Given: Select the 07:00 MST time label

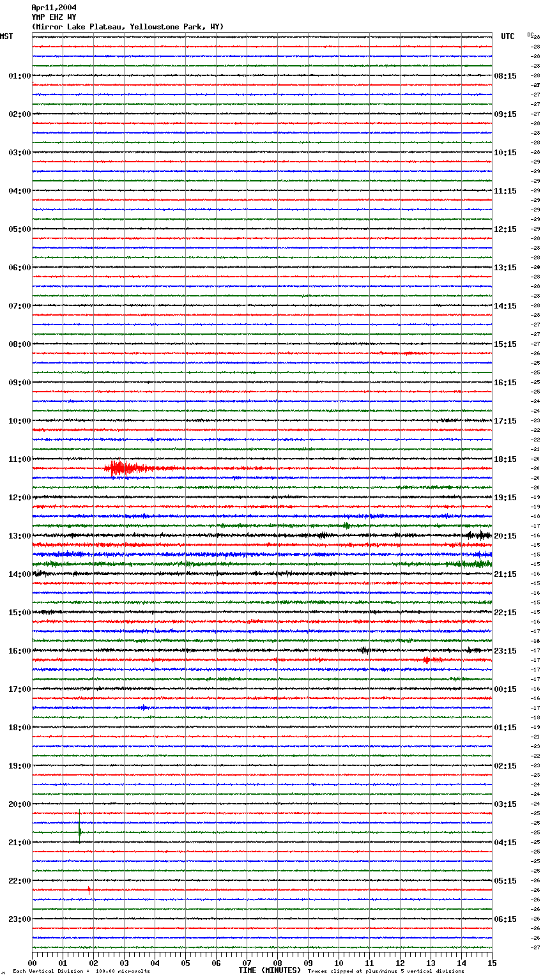Looking at the screenshot, I should (x=20, y=306).
